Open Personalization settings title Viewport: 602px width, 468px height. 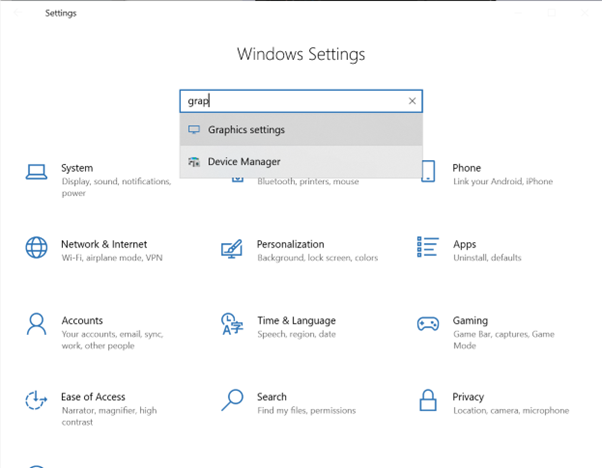tap(290, 244)
